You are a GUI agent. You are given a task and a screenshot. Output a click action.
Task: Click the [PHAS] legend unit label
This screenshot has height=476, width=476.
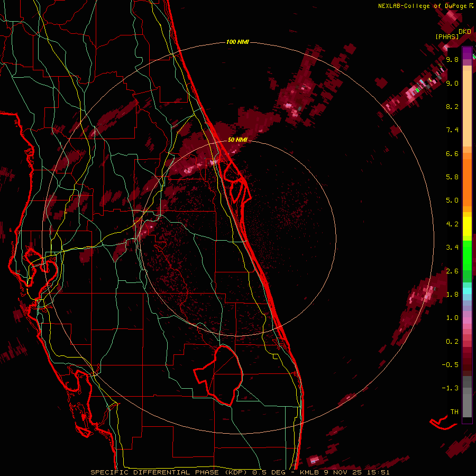[x=447, y=37]
